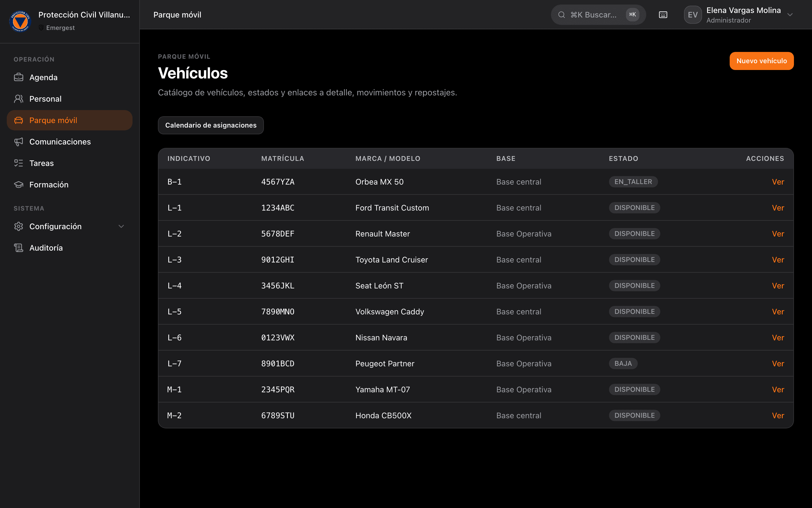The height and width of the screenshot is (508, 812).
Task: Click Elena Vargas Molina user name
Action: click(x=743, y=10)
